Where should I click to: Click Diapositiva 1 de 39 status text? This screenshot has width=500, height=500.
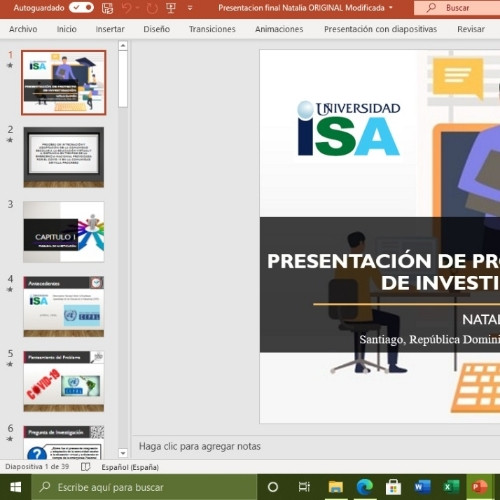37,466
